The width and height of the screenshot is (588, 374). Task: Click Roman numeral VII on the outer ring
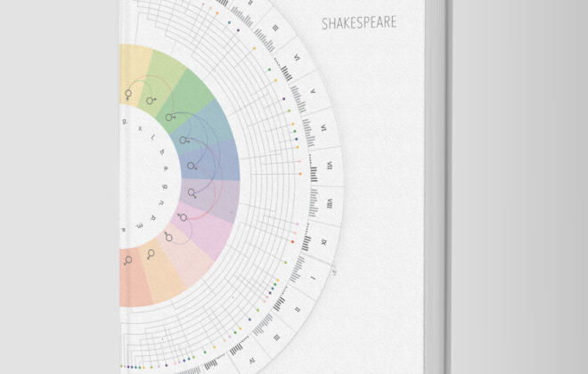tap(330, 166)
